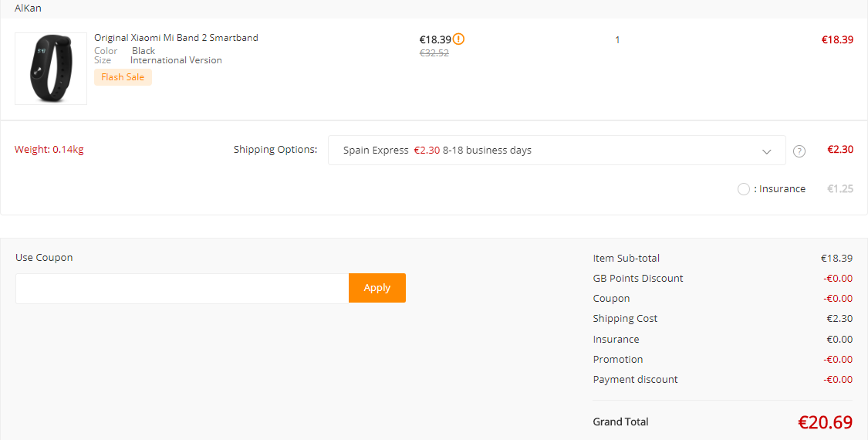Click the orange price warning icon
Screen dimensions: 868x440
point(459,39)
